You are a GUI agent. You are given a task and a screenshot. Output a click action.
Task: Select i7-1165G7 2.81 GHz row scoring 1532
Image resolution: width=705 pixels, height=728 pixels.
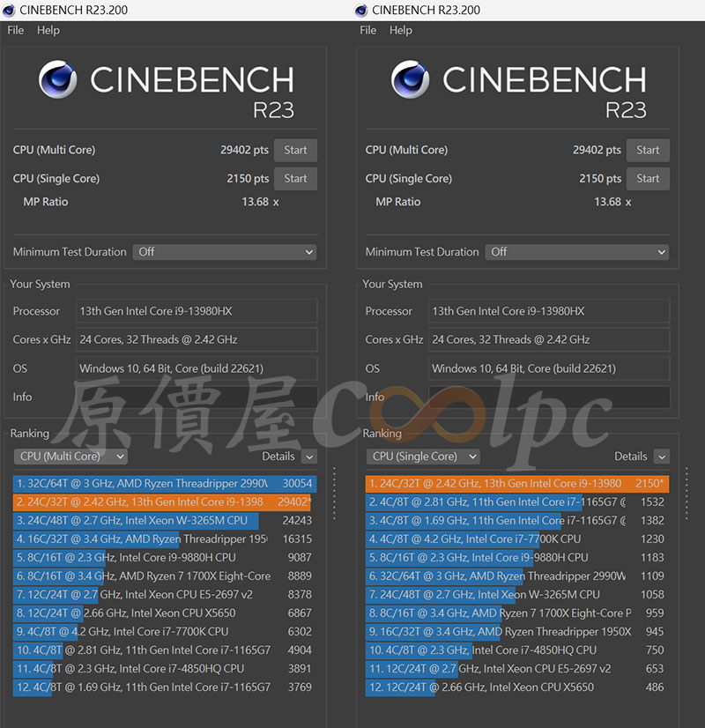coord(517,501)
